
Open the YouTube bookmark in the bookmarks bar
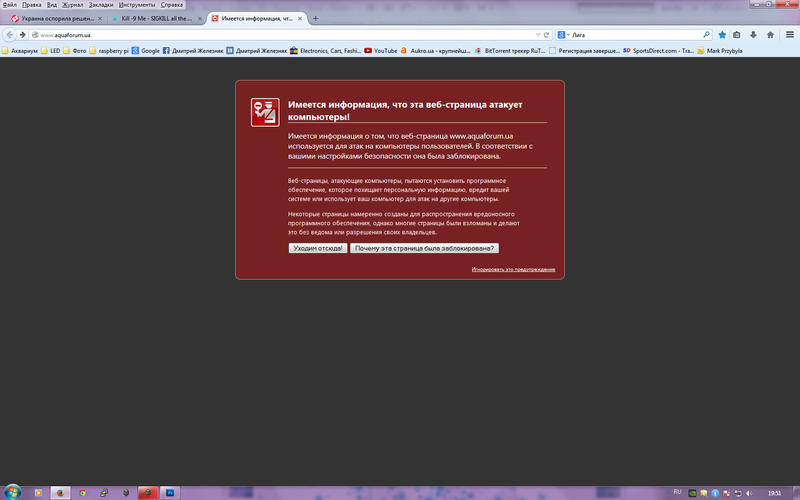click(x=380, y=49)
